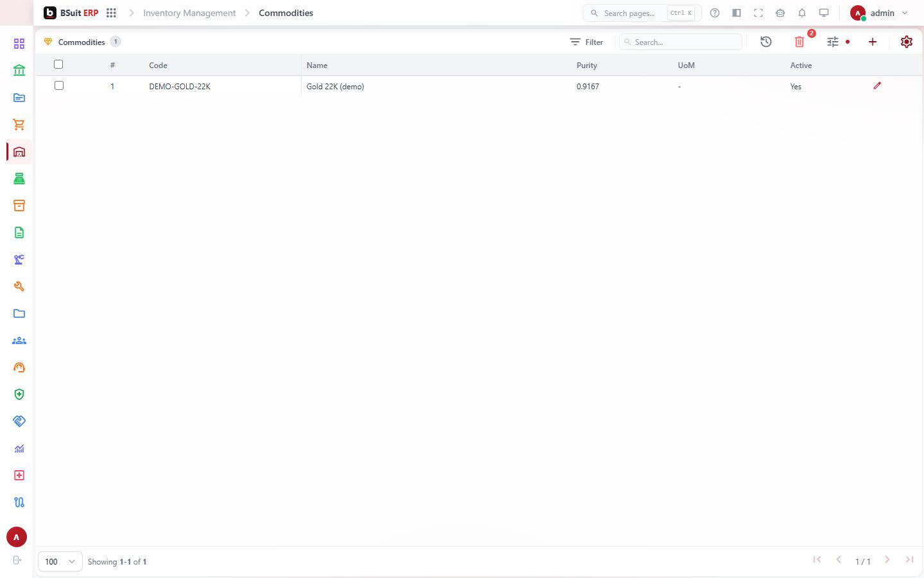
Task: Expand the admin user dropdown
Action: coord(879,13)
